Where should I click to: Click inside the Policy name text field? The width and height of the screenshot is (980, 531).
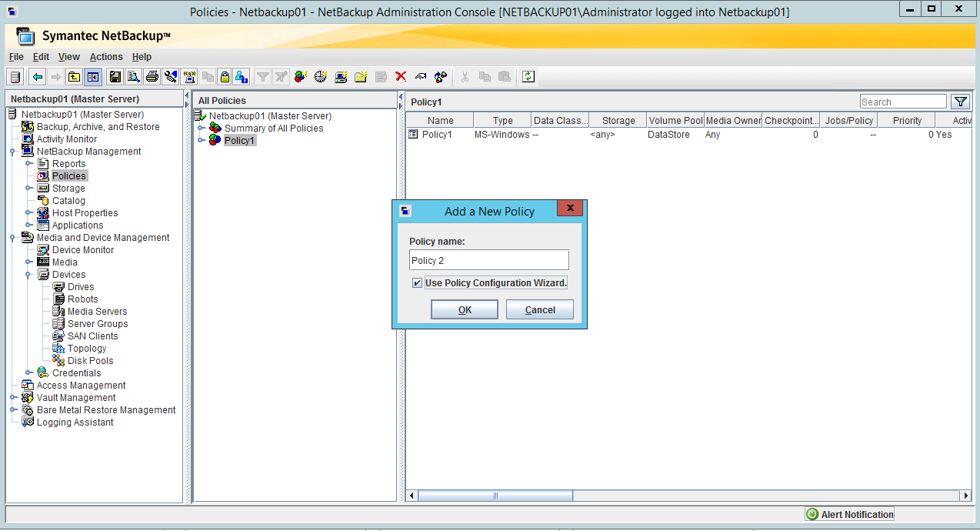pyautogui.click(x=488, y=259)
